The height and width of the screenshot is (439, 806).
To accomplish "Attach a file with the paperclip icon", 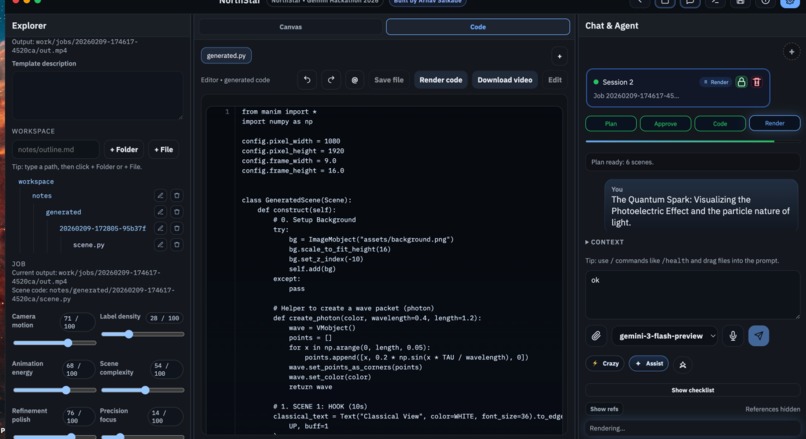I will click(596, 336).
